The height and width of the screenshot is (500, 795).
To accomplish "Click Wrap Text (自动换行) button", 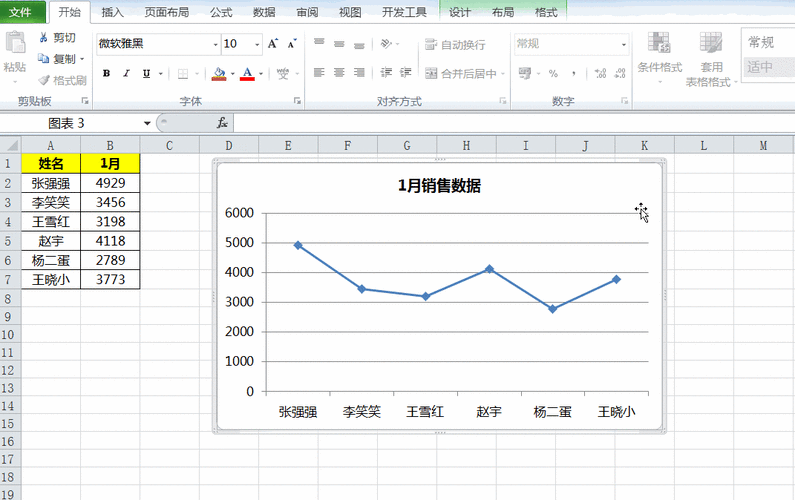I will pos(455,45).
